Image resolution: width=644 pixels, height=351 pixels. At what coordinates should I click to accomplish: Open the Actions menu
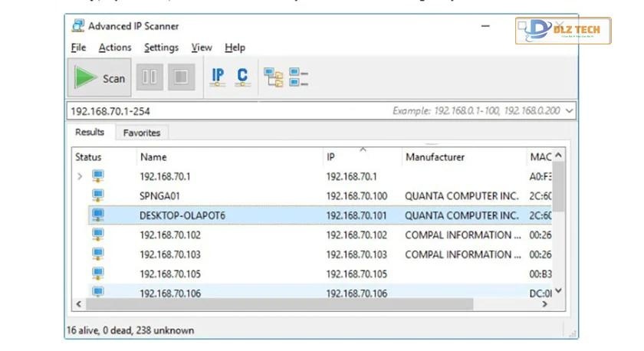(x=115, y=48)
